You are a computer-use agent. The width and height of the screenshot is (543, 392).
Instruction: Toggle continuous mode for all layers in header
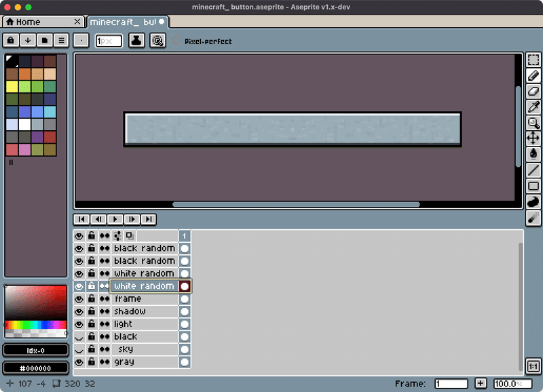105,236
